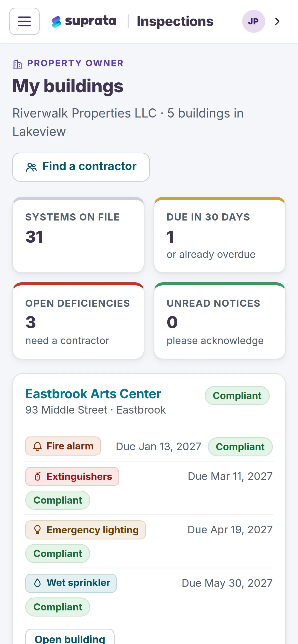Screen dimensions: 298x644
Task: Select the Wet sprinkler system tag
Action: click(x=71, y=583)
